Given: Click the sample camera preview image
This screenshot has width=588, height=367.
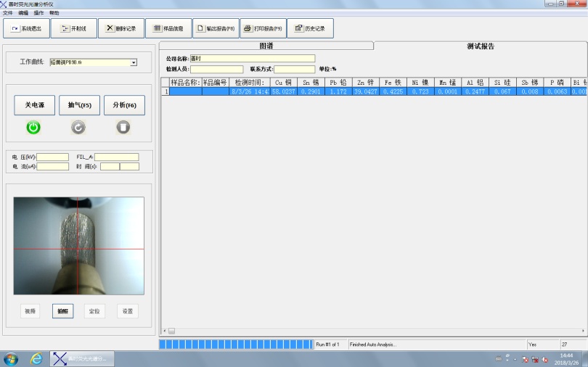Looking at the screenshot, I should [x=78, y=246].
